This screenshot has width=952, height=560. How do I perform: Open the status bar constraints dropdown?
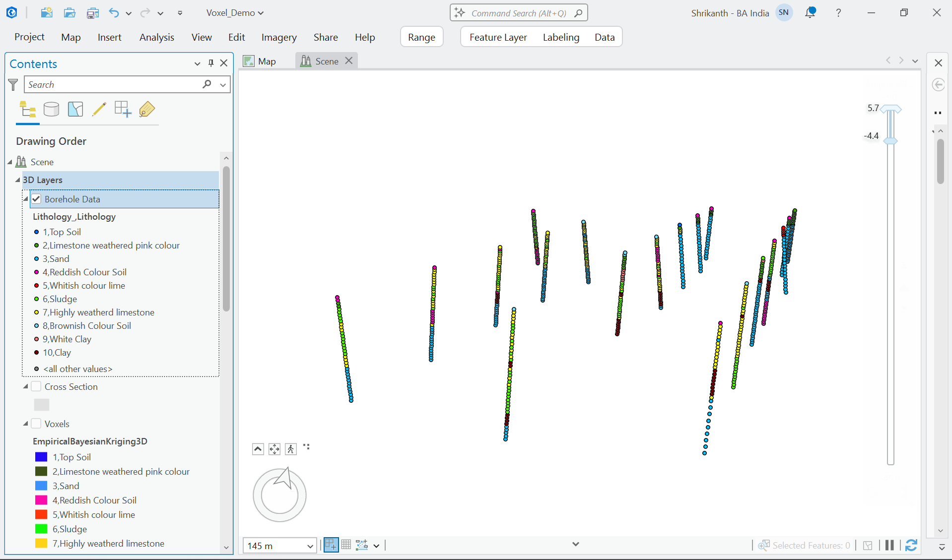click(376, 546)
